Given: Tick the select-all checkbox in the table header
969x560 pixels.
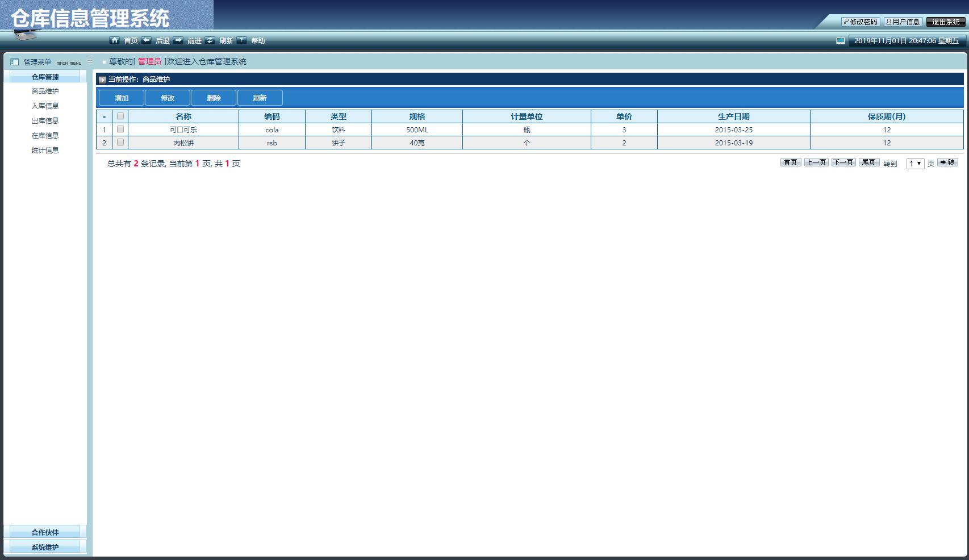Looking at the screenshot, I should click(120, 116).
